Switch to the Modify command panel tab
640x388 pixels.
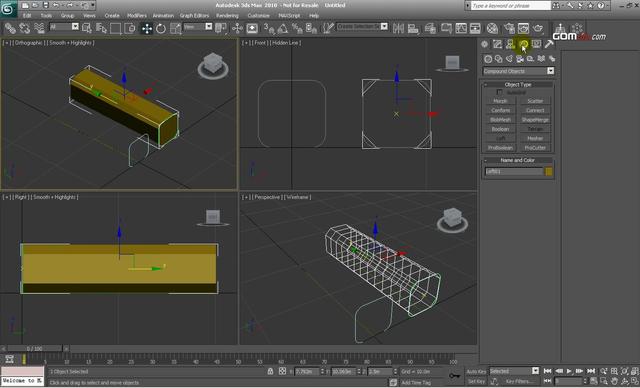click(x=497, y=44)
